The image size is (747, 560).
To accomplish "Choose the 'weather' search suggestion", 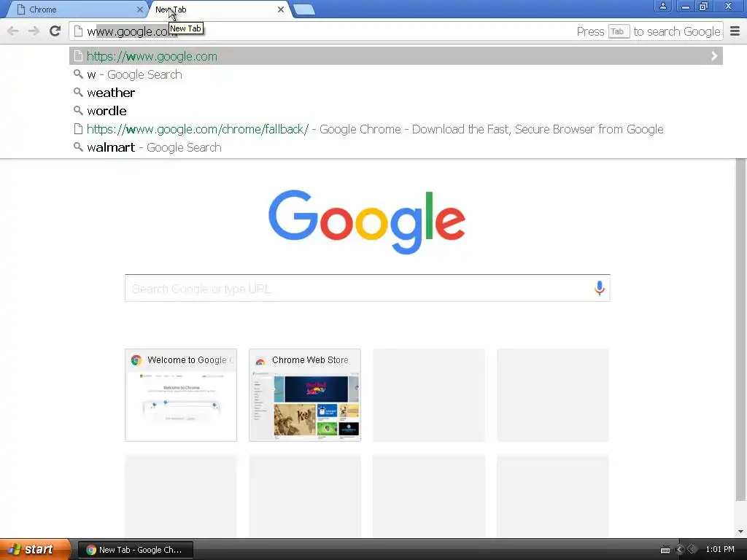I will tap(396, 93).
